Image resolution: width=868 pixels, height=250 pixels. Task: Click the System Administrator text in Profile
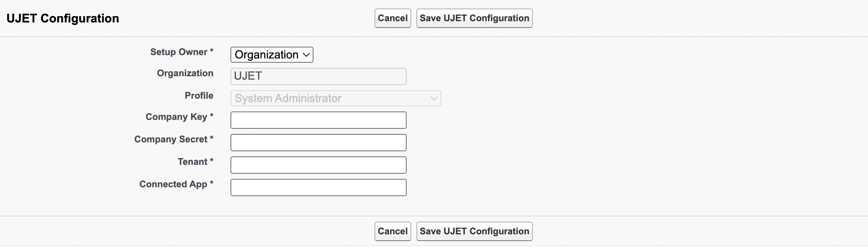[x=288, y=98]
